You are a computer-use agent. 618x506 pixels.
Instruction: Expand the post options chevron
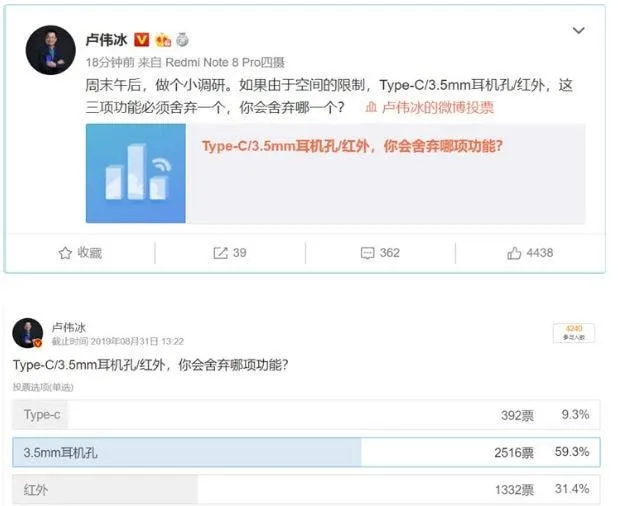578,31
